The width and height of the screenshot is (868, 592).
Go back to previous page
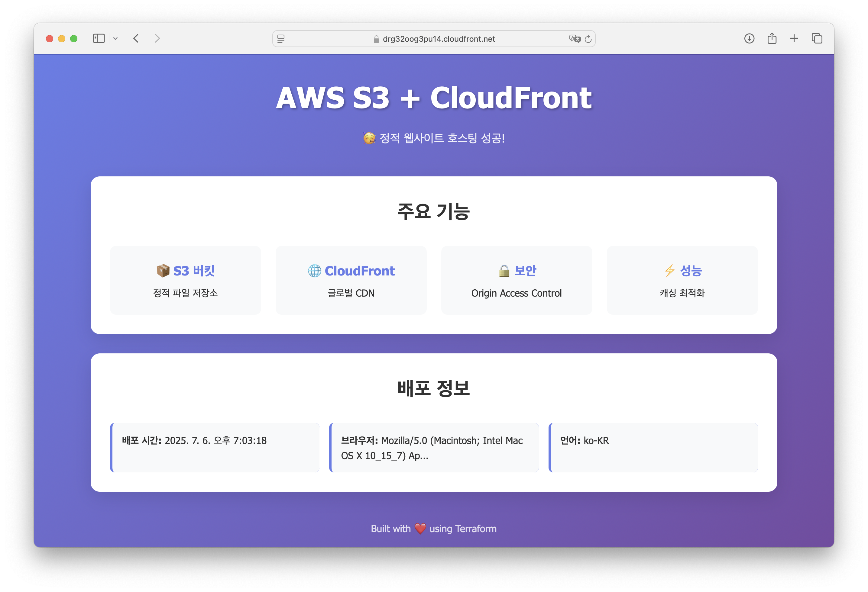tap(136, 38)
